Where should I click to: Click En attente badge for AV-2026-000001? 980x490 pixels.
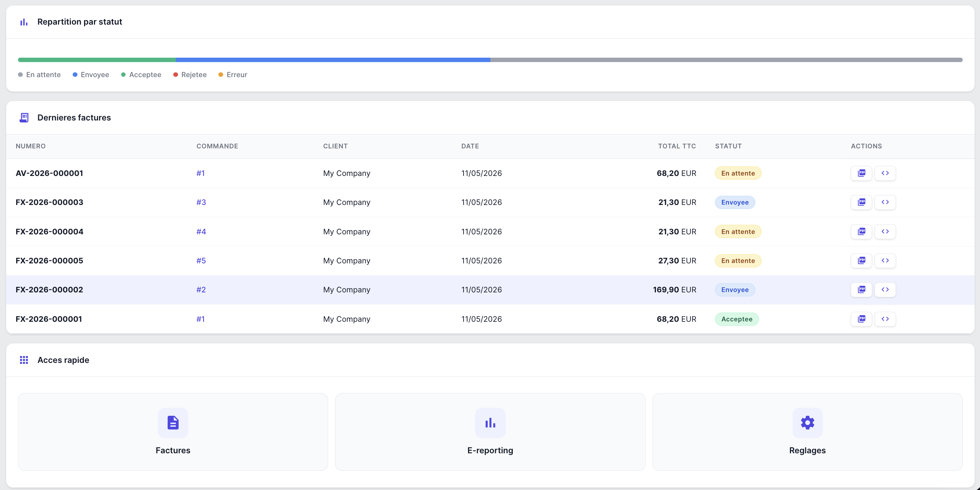(738, 173)
